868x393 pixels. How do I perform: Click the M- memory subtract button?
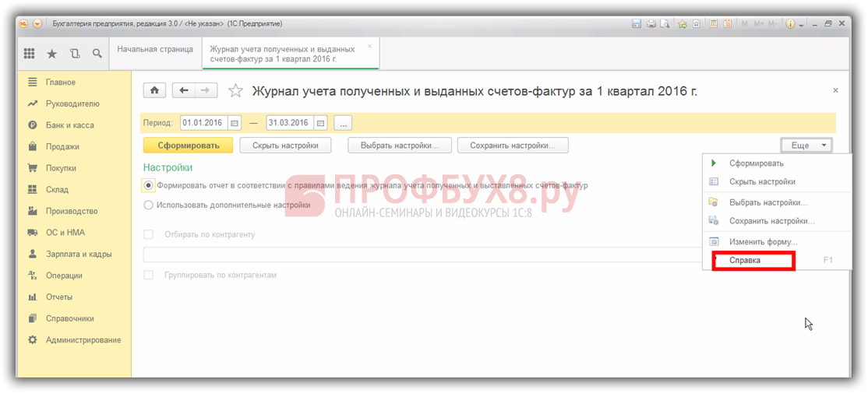click(x=773, y=24)
